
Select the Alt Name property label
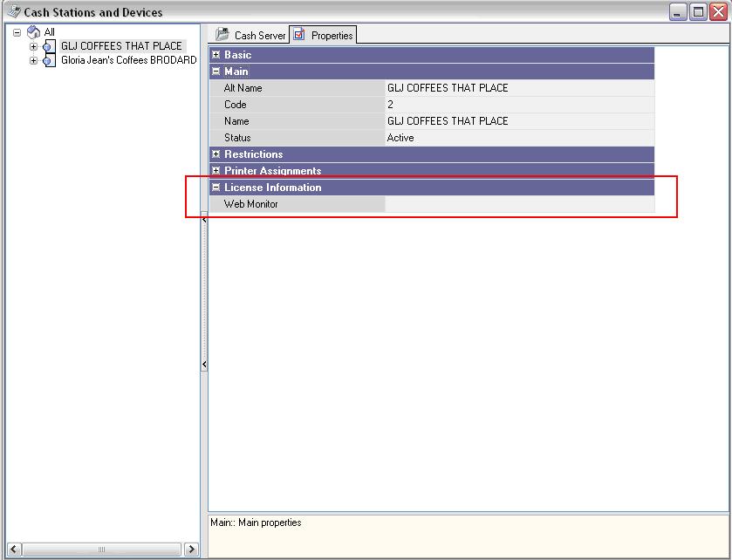pyautogui.click(x=243, y=88)
